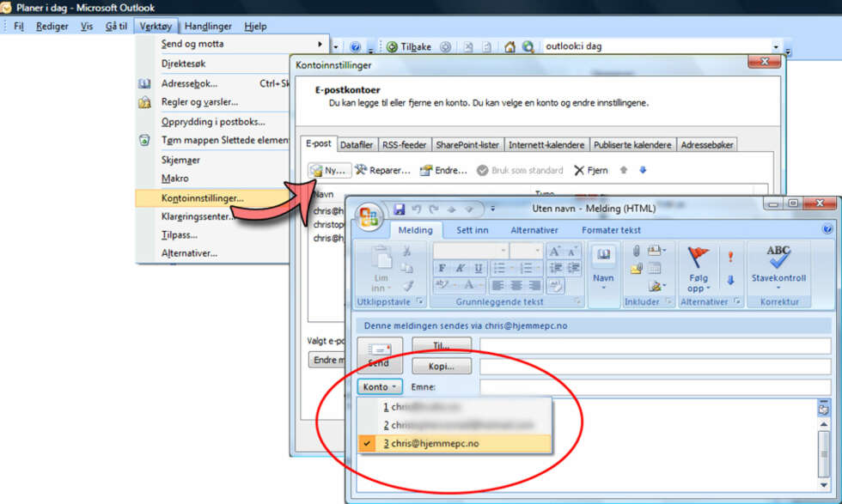842x504 pixels.
Task: Open Grunnleggende tekst dialog launcher
Action: [577, 301]
